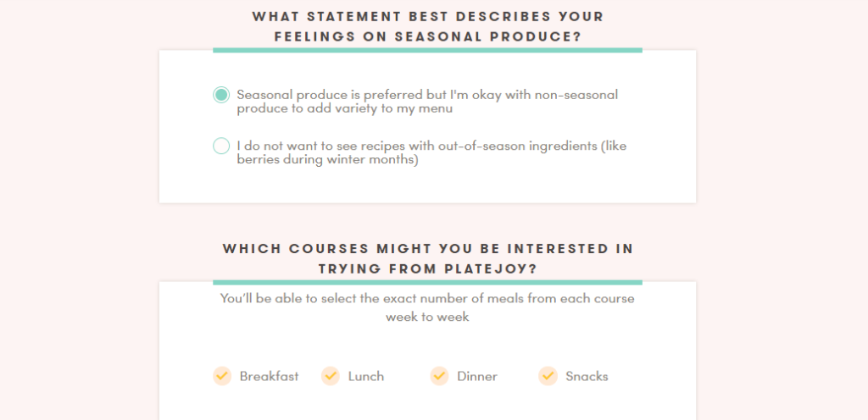Choose the no out-of-season ingredients radio button

point(221,146)
